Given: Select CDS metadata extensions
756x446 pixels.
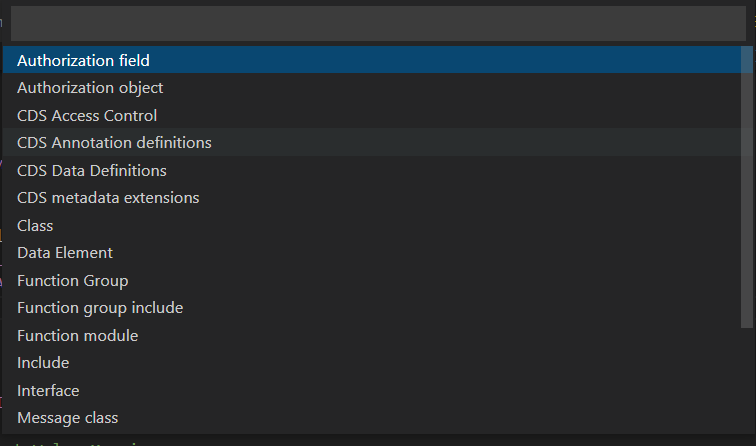Looking at the screenshot, I should pyautogui.click(x=108, y=198).
